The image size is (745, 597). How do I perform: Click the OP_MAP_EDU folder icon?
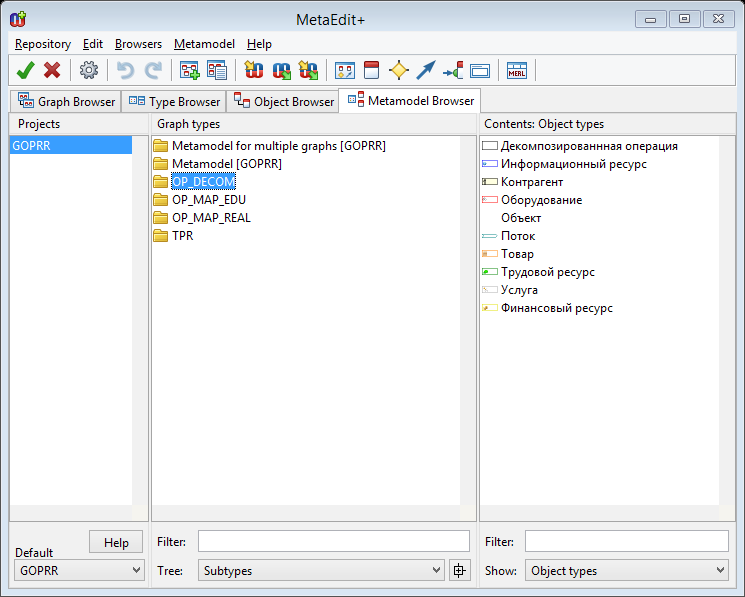pyautogui.click(x=161, y=199)
